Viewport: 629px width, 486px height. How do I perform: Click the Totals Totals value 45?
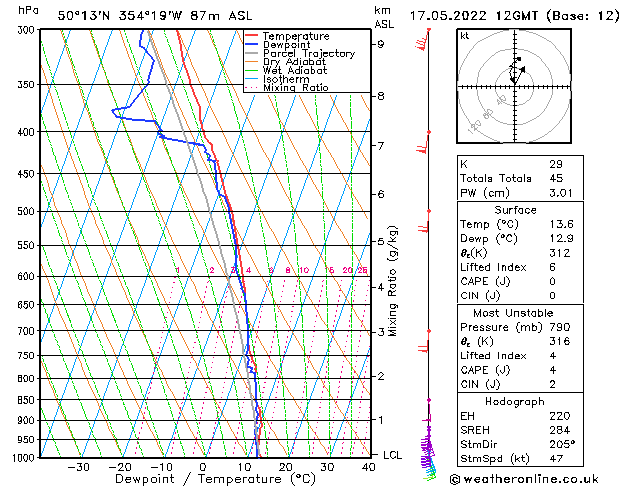(556, 178)
